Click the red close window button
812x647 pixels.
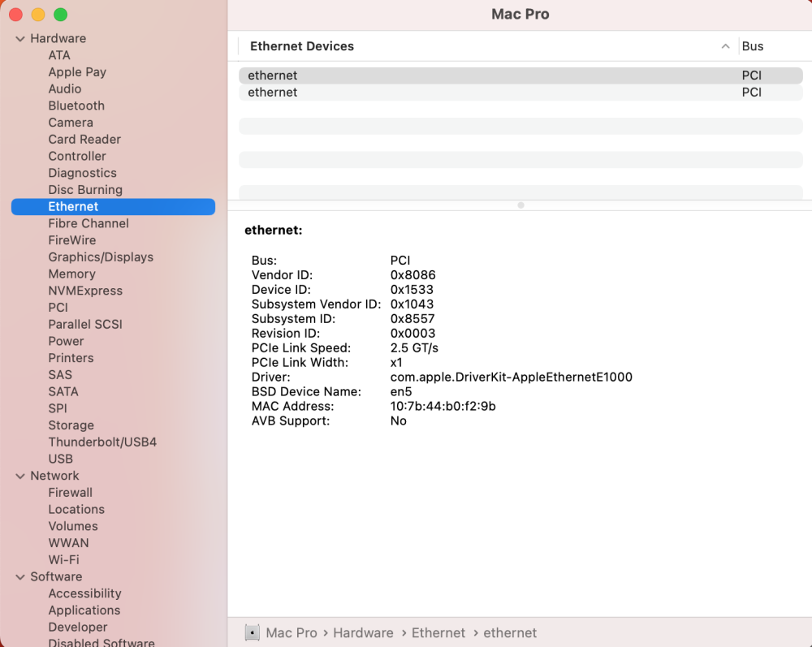point(15,15)
